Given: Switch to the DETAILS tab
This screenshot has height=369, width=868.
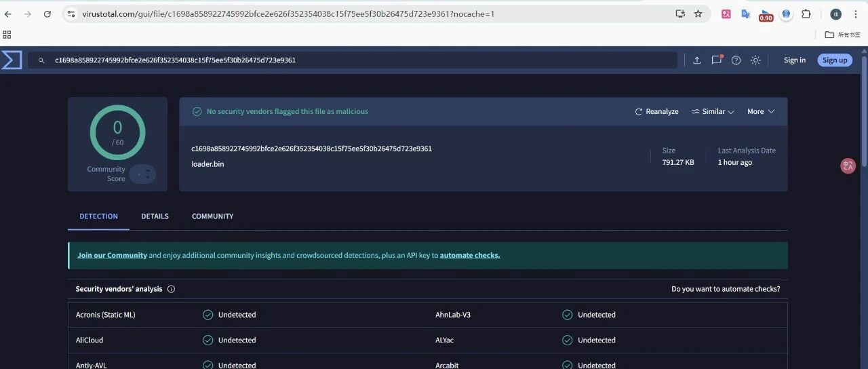Looking at the screenshot, I should tap(155, 216).
